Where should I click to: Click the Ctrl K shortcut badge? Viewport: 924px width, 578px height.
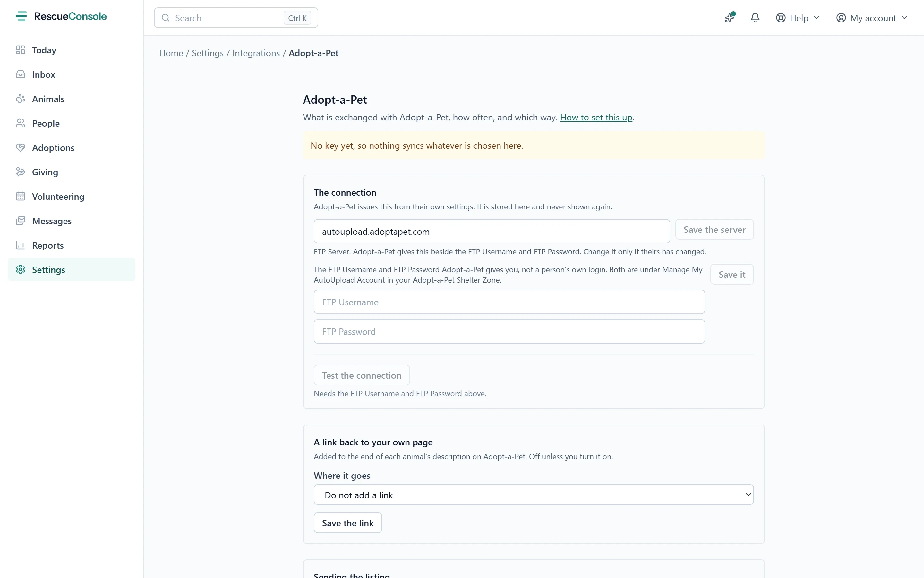point(297,18)
